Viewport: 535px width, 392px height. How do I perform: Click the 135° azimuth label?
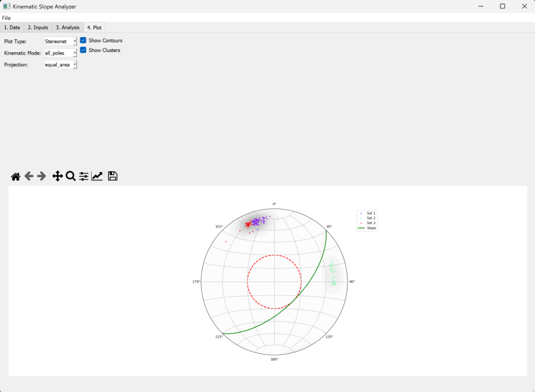(329, 337)
